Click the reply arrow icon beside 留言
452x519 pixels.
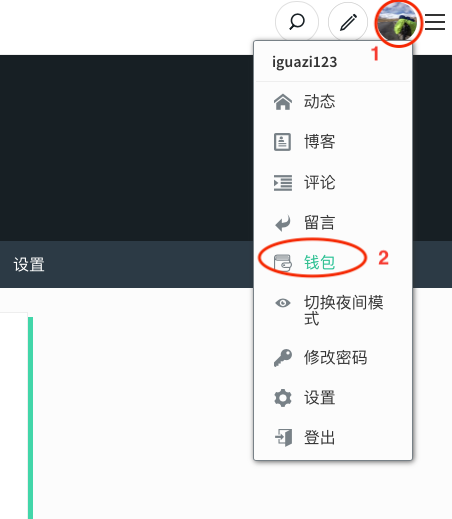pos(283,223)
